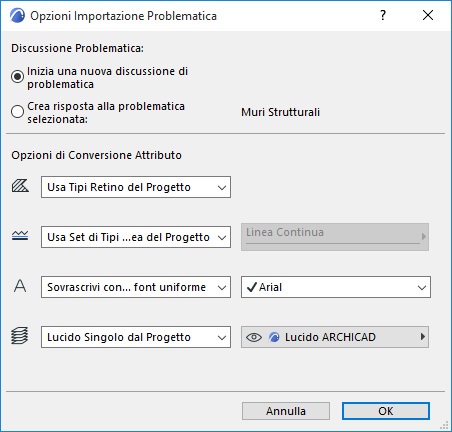Screen dimensions: 452x432
Task: Toggle the eye visibility icon for Lucido ARCHICAD
Action: click(254, 337)
